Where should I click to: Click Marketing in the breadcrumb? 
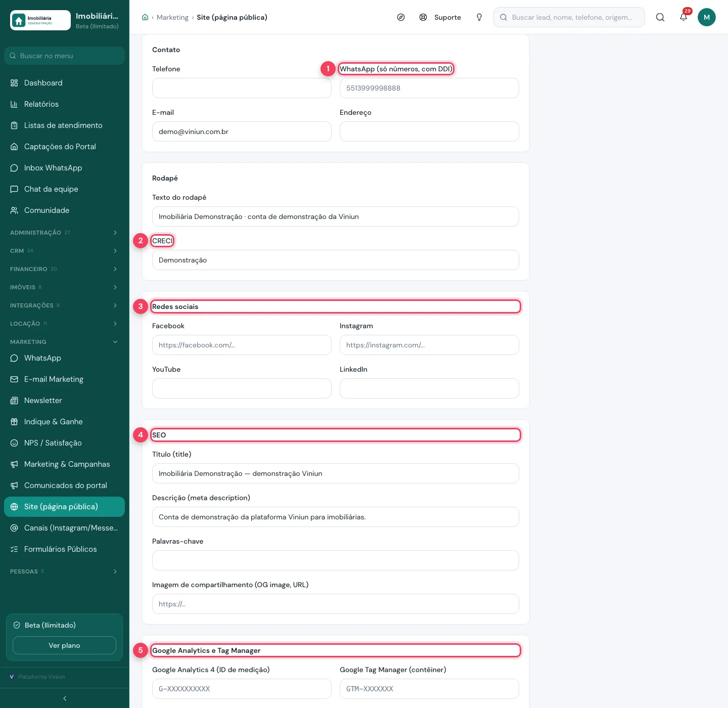click(x=172, y=17)
